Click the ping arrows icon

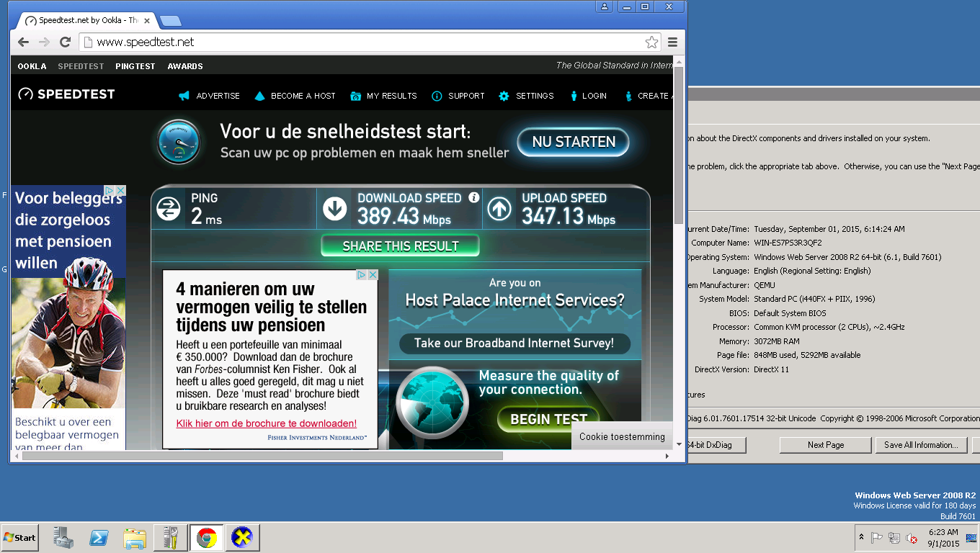pos(168,209)
